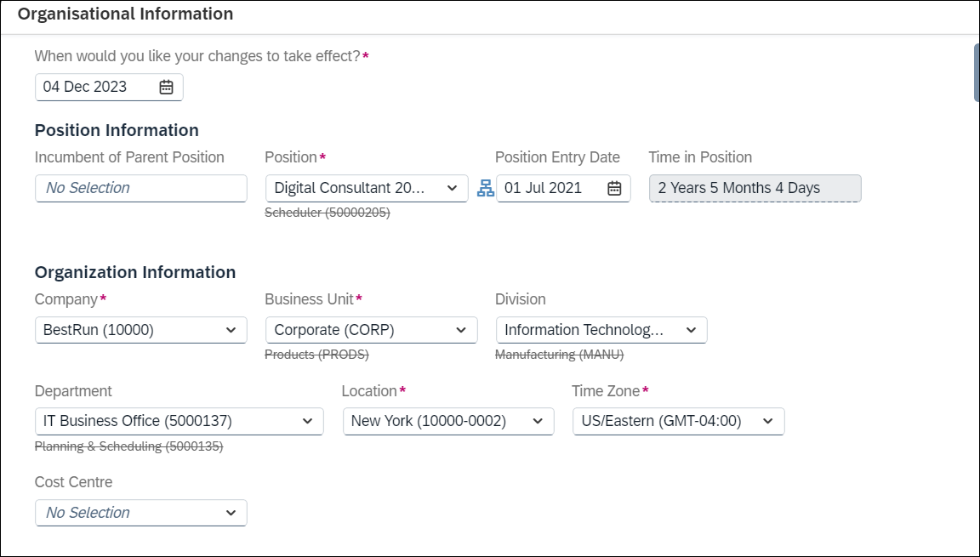Click the position org chart icon

tap(485, 189)
